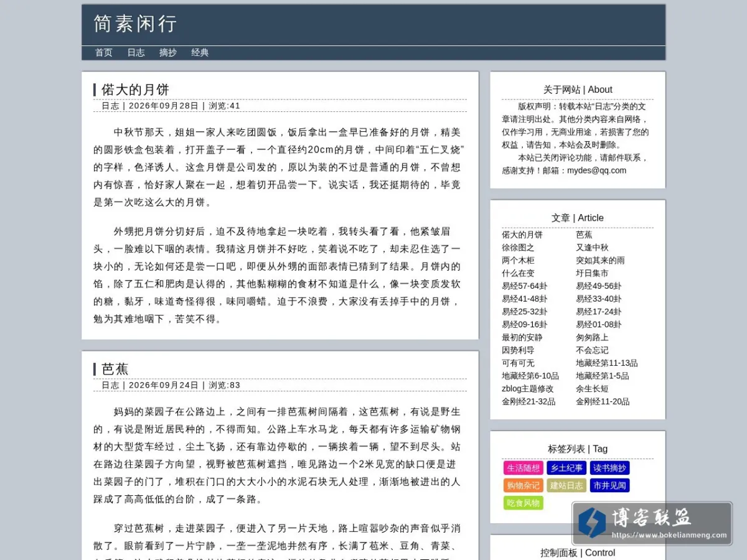
Task: Open sidebar article 易经41-48卦
Action: coord(525,299)
